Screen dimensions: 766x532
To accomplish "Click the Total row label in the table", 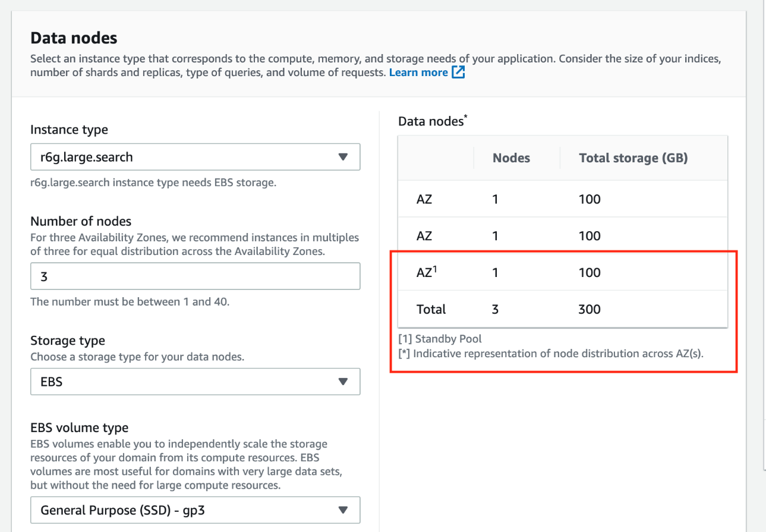I will (x=431, y=309).
